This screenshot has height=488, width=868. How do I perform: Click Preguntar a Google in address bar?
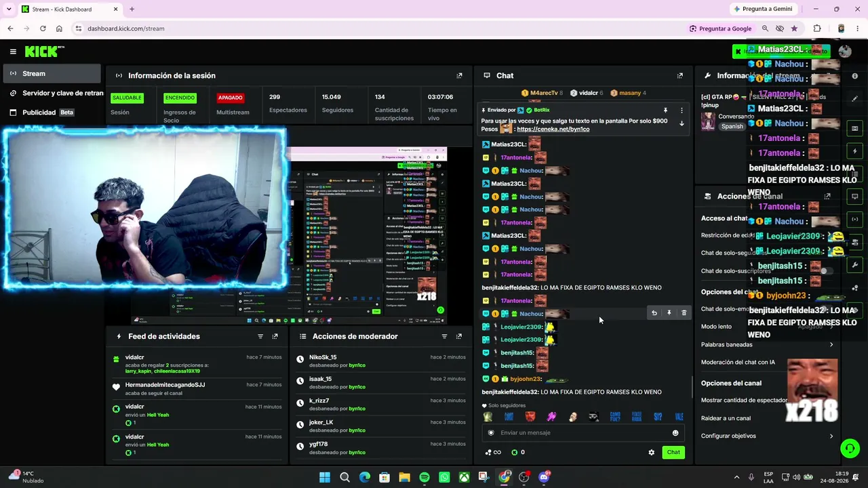pos(720,28)
